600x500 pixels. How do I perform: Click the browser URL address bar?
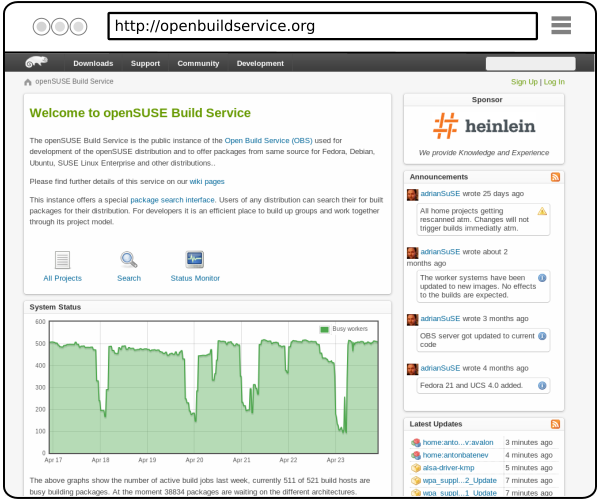click(x=323, y=26)
